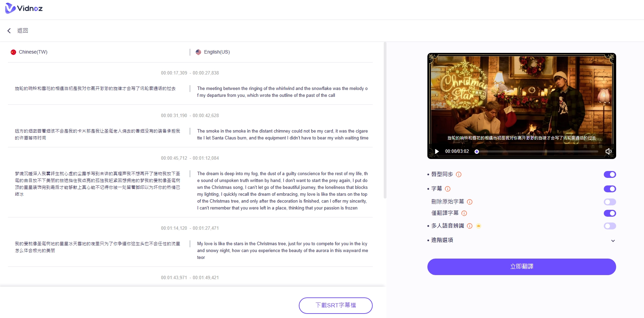Viewport: 644px width, 318px height.
Task: Click the crown icon next to 多人語音辨識
Action: click(x=478, y=226)
